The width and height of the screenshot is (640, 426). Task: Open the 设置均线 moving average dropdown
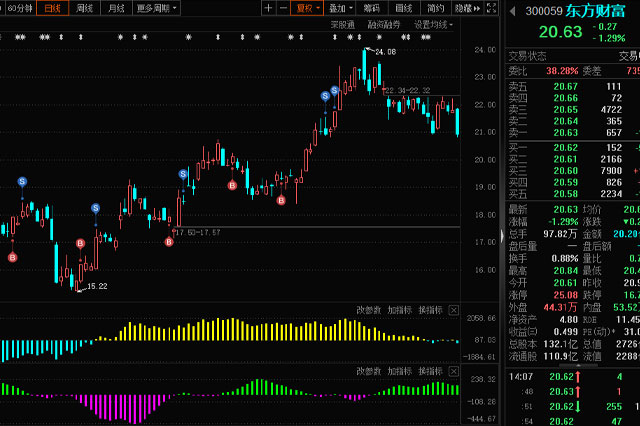(x=433, y=25)
